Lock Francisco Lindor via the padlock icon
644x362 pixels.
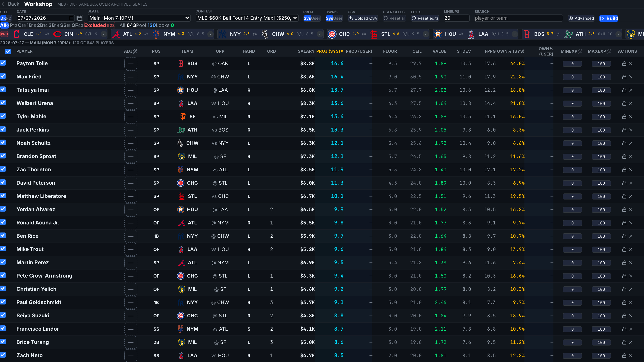point(624,329)
